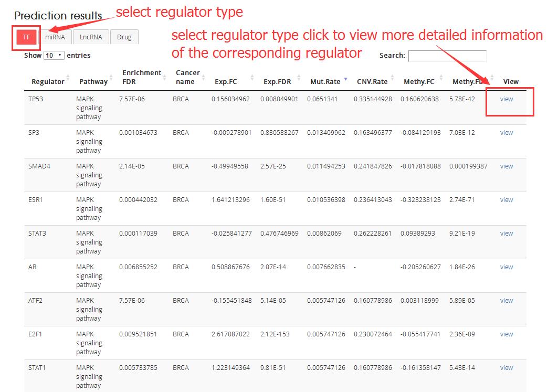Open the Drug regulator tab
The image size is (548, 392).
point(124,37)
